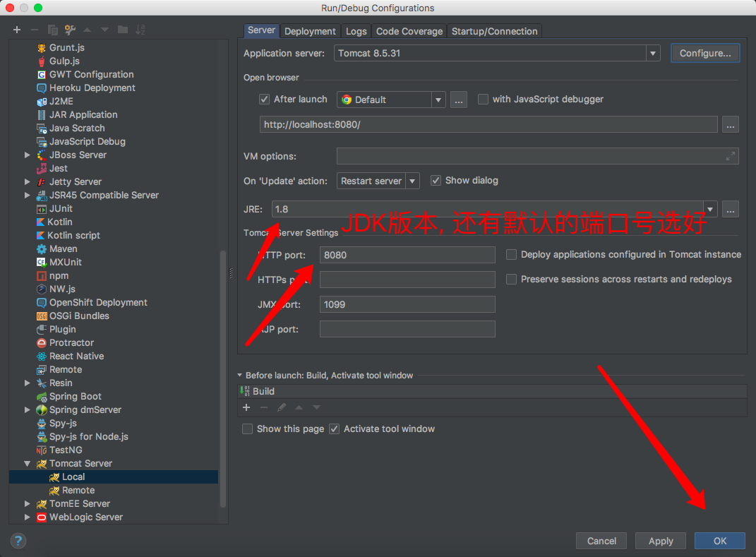
Task: Expand the Resin node
Action: tap(28, 383)
